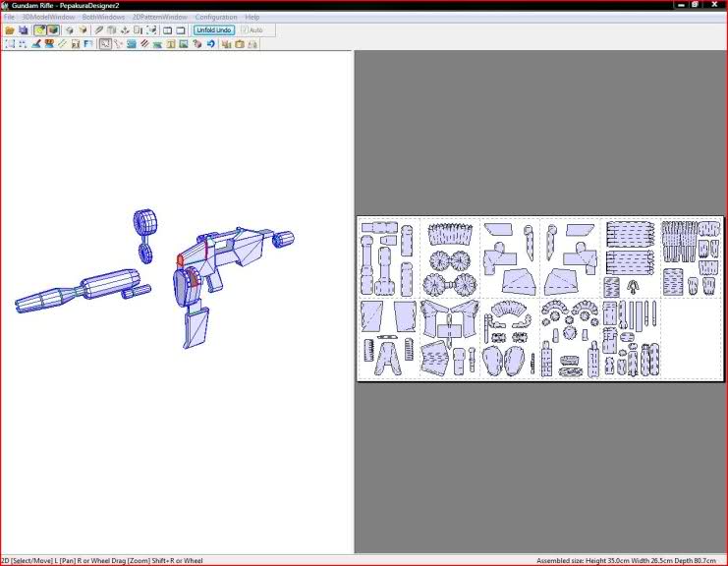Toggle the Auto checkbox

tap(245, 30)
